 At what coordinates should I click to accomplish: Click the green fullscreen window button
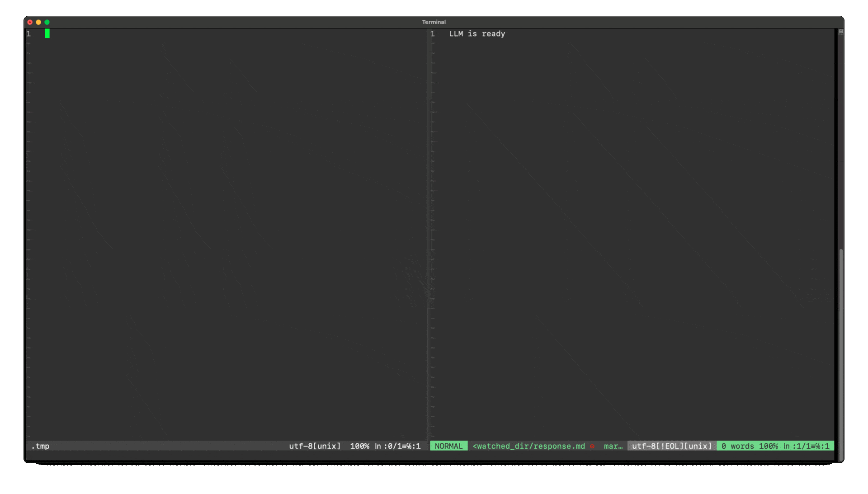tap(47, 22)
